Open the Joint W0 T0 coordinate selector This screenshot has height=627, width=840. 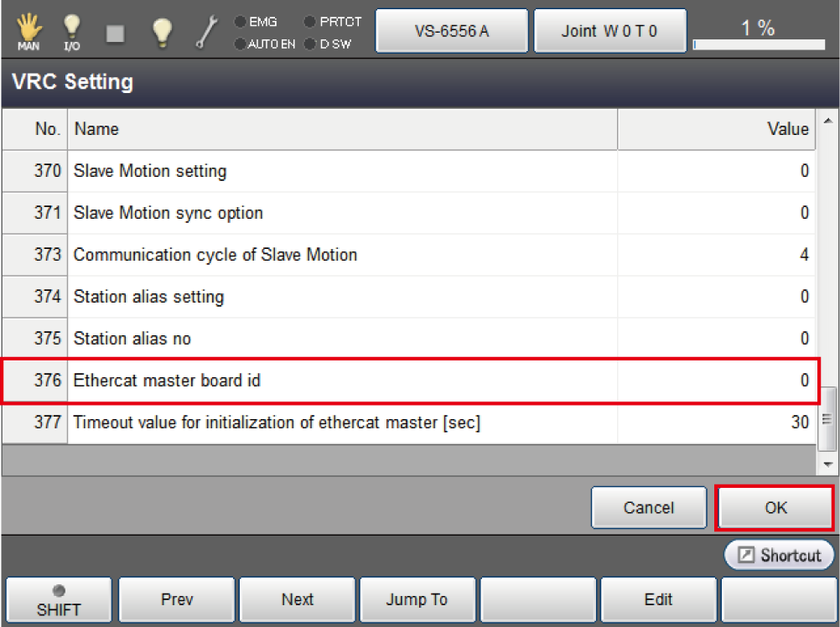(609, 32)
